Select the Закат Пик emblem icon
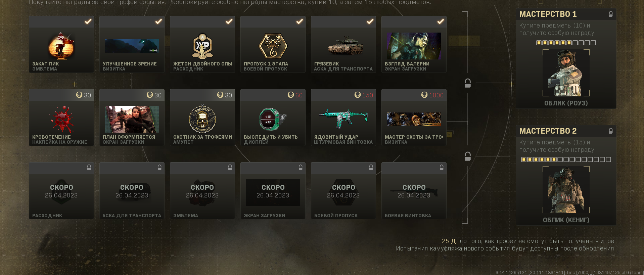This screenshot has width=644, height=275. pyautogui.click(x=61, y=46)
